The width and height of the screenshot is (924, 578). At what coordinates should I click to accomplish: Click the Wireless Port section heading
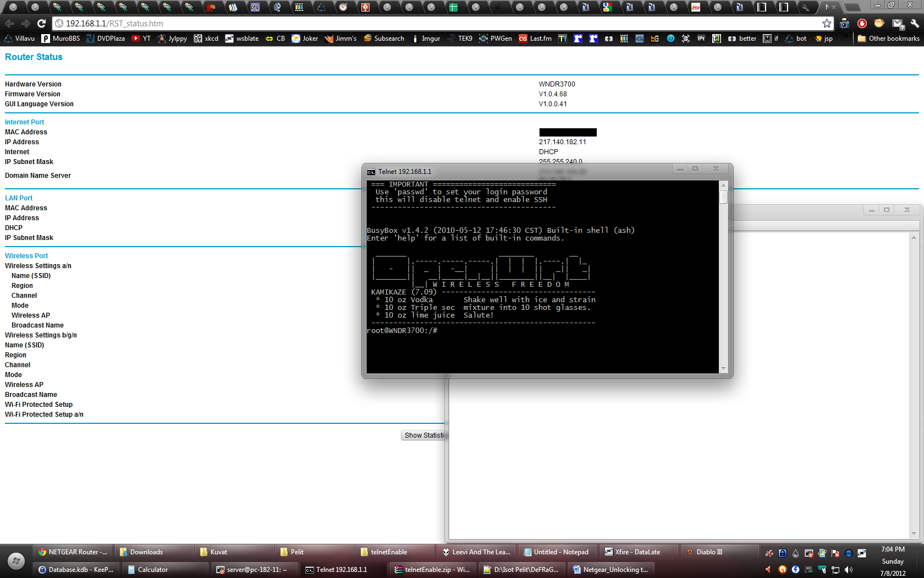click(x=26, y=256)
